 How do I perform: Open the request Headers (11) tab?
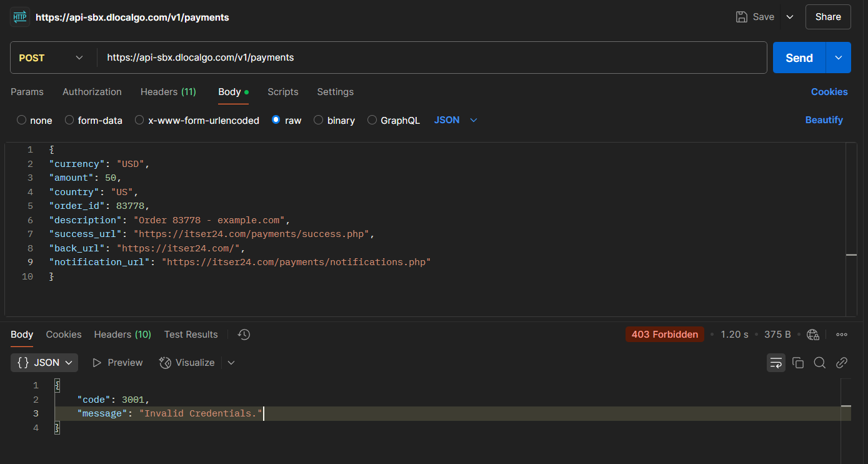(x=168, y=92)
